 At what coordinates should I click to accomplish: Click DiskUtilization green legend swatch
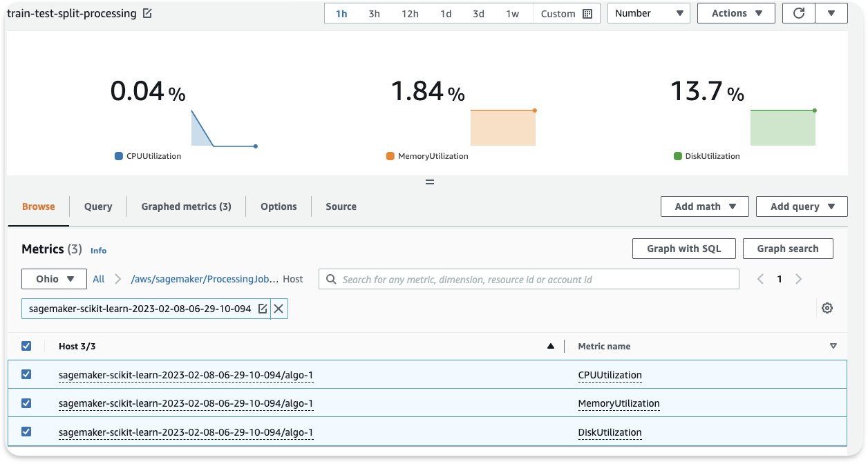(x=678, y=156)
